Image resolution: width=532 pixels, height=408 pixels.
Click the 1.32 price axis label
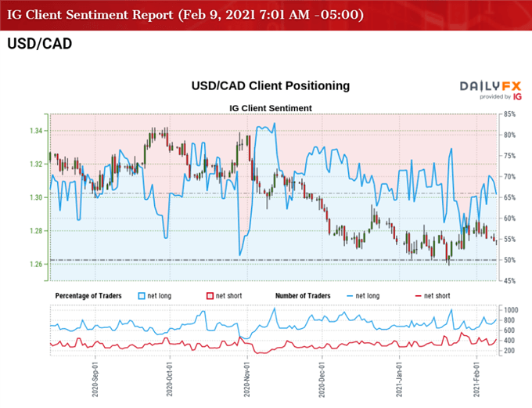tap(36, 164)
